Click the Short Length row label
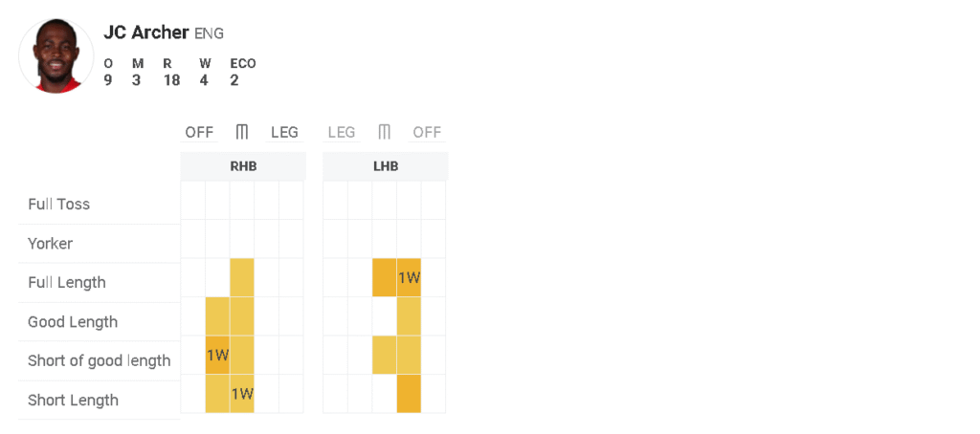This screenshot has width=980, height=434. (x=74, y=400)
